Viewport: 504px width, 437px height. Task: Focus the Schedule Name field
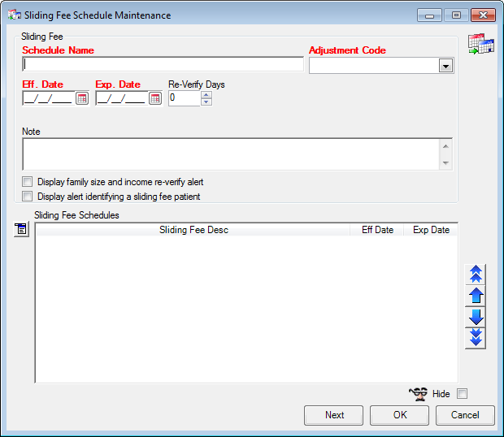tap(163, 64)
